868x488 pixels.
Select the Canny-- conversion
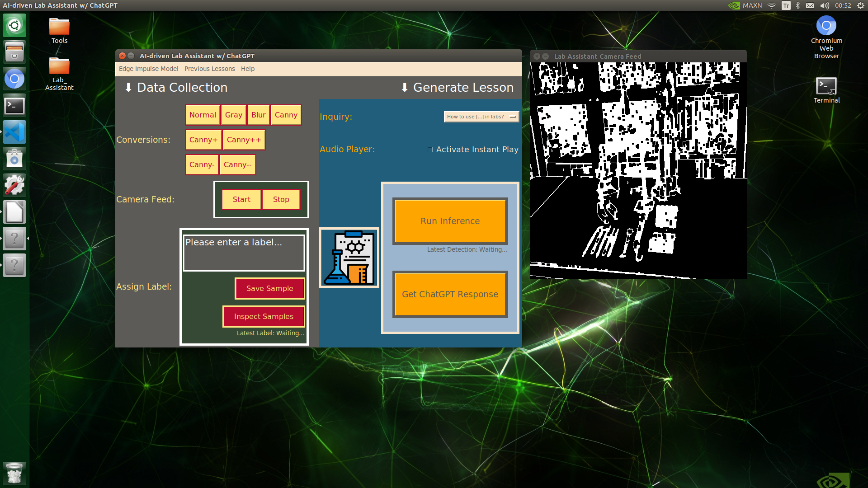point(238,164)
